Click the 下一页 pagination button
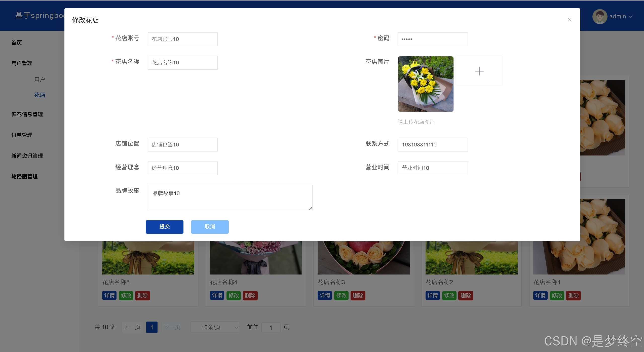 (x=172, y=327)
